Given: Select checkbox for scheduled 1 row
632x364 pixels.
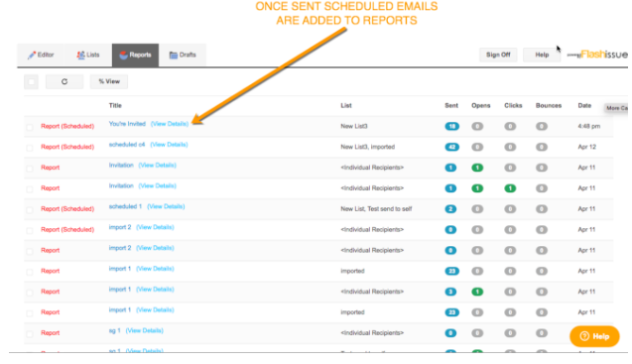Looking at the screenshot, I should (30, 209).
